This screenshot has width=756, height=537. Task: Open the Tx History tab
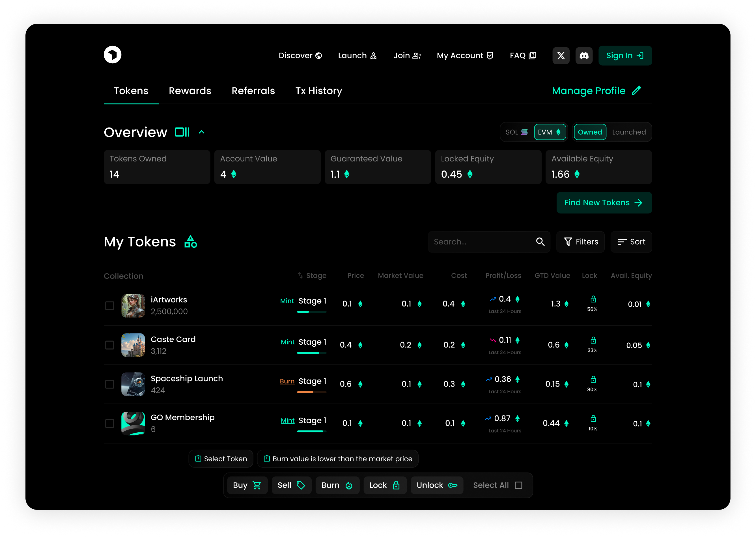(x=318, y=90)
